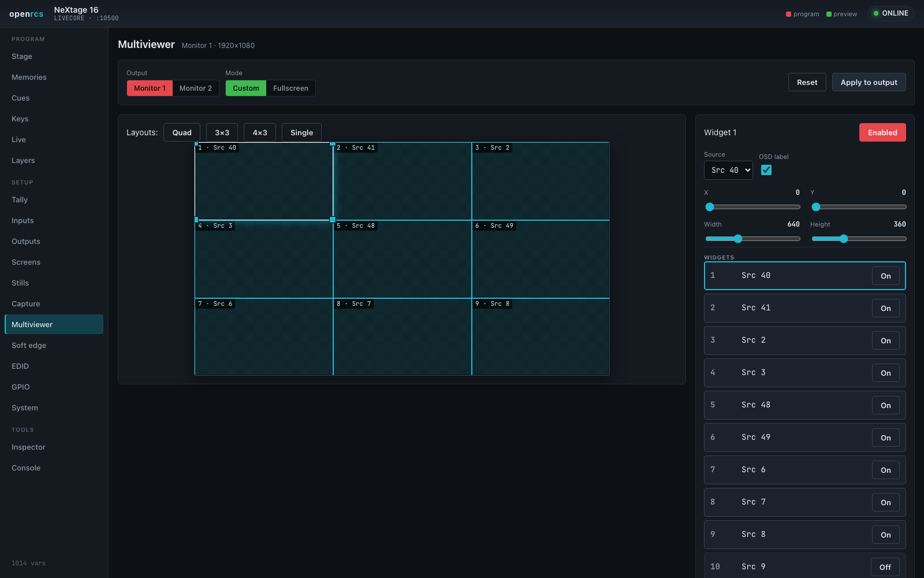Select Monitor 1 output

click(150, 88)
